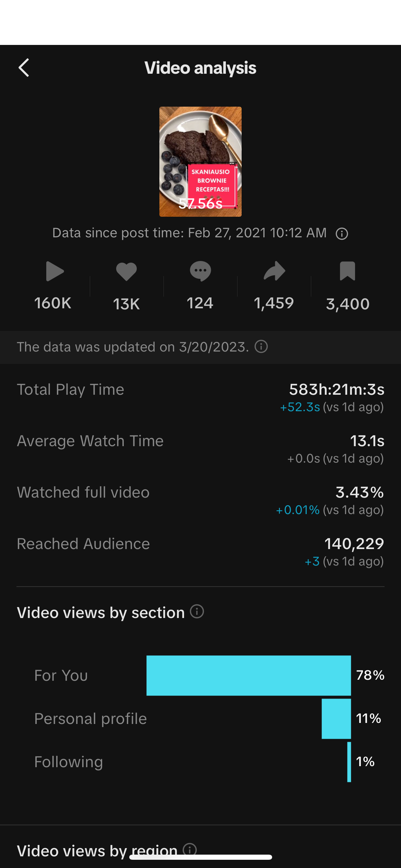Tap info icon beside post time
401x868 pixels.
[x=342, y=234]
